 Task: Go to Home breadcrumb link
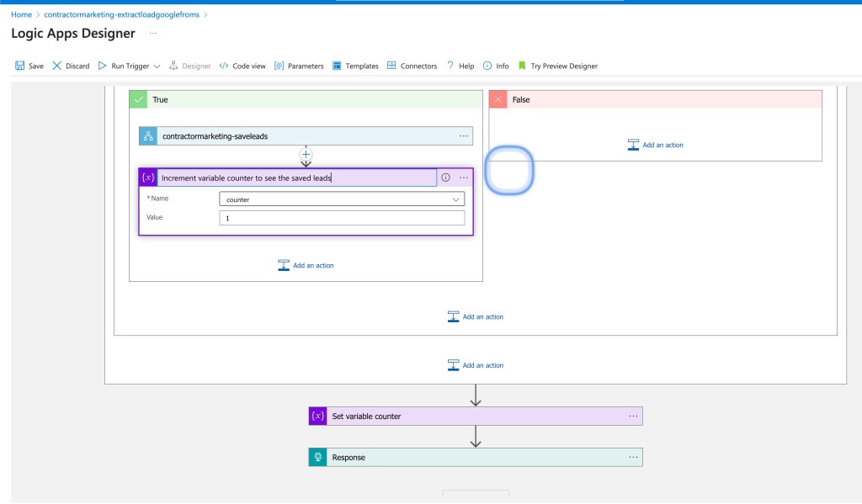pyautogui.click(x=21, y=14)
